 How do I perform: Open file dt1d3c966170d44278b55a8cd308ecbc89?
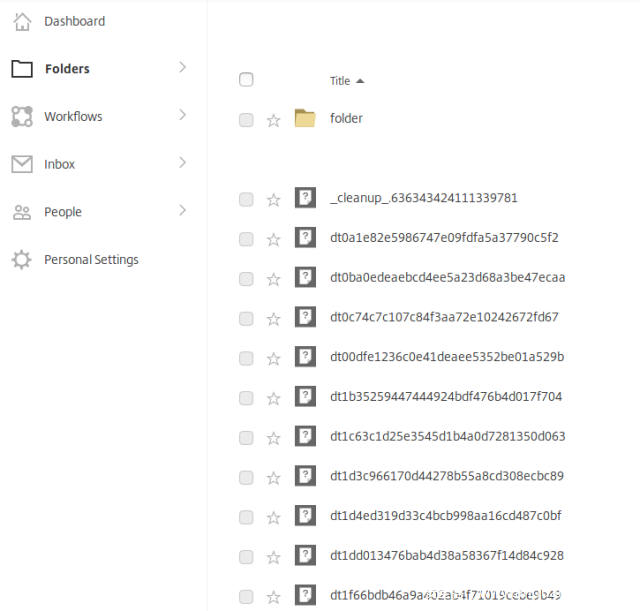click(447, 476)
